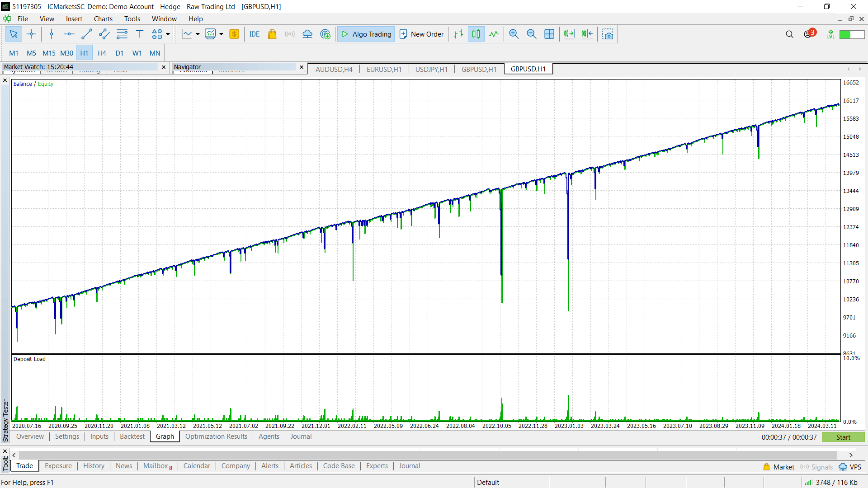868x488 pixels.
Task: Open the Indicators dropdown arrow
Action: 198,34
